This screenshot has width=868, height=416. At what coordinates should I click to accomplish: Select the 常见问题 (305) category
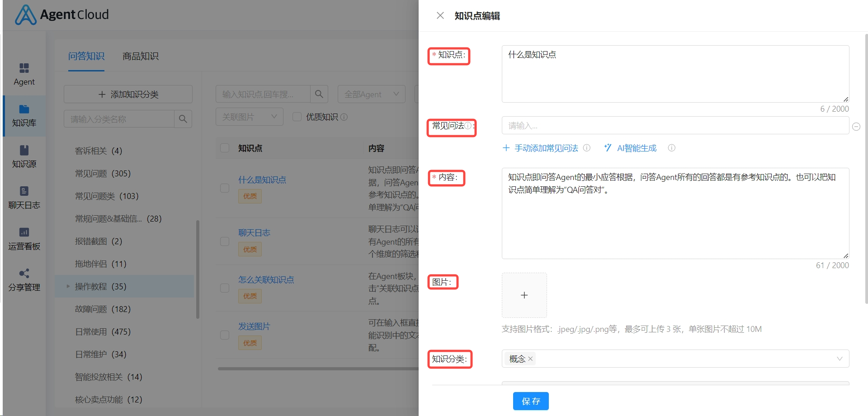[x=103, y=173]
